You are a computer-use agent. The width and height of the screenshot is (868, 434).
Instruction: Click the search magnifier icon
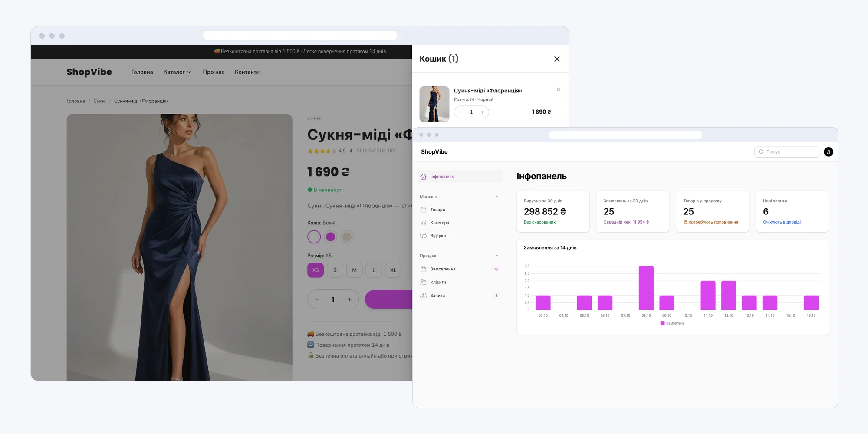(x=761, y=152)
